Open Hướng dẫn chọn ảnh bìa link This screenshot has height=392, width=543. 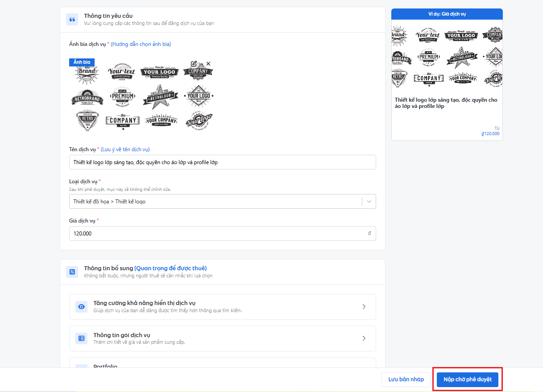(141, 44)
